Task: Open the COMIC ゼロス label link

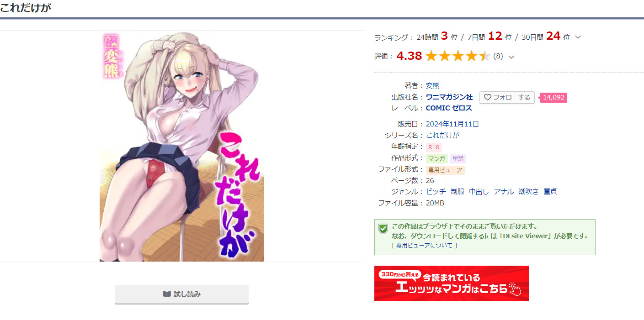Action: click(x=449, y=108)
